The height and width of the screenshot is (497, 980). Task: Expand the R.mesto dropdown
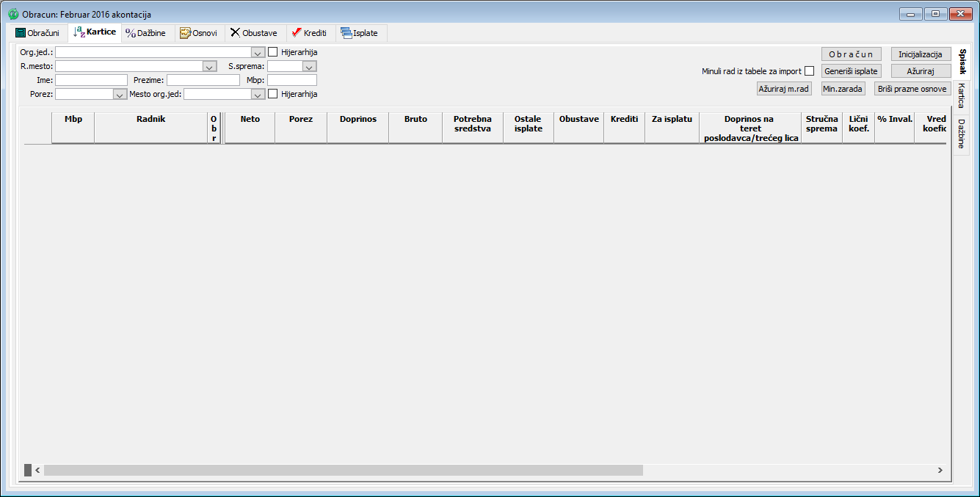(210, 67)
